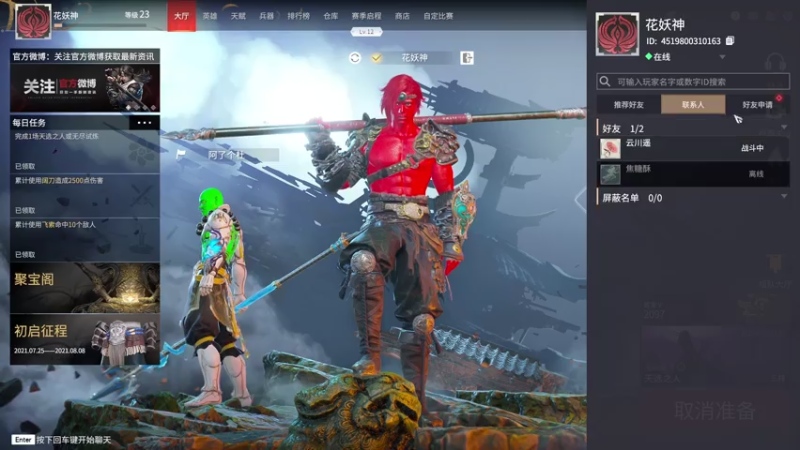
Task: Open the 每日任务 three-dots menu
Action: [x=144, y=122]
